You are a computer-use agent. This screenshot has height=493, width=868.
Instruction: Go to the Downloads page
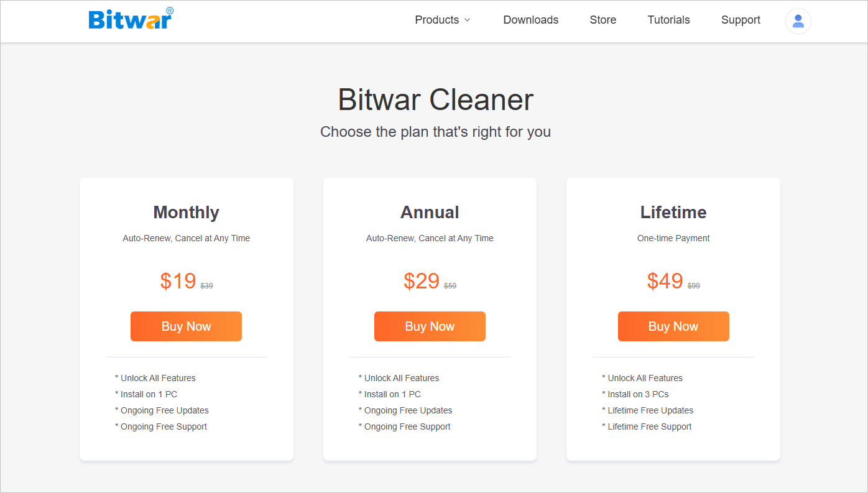pos(530,20)
